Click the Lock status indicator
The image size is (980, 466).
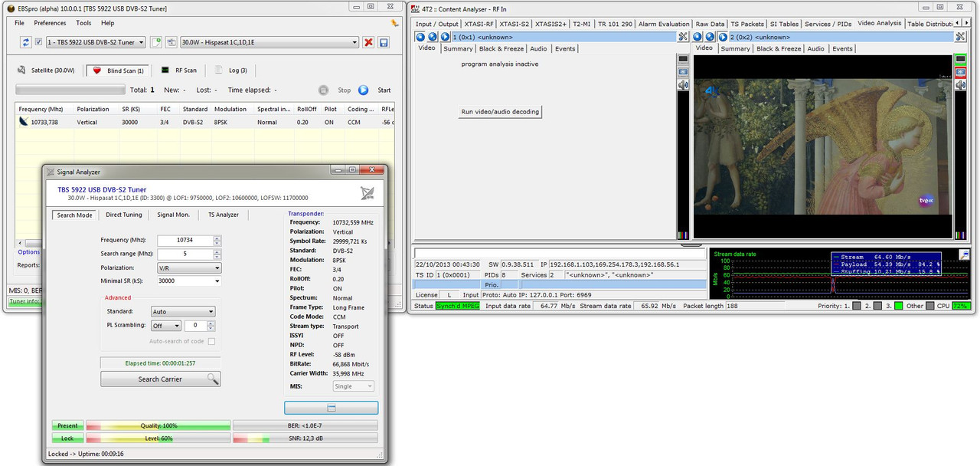[x=67, y=438]
